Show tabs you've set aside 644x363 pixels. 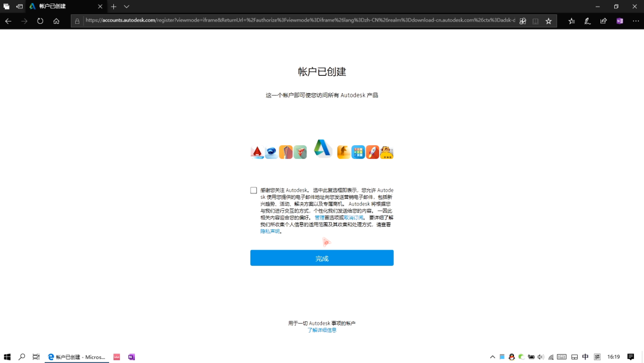(x=6, y=6)
